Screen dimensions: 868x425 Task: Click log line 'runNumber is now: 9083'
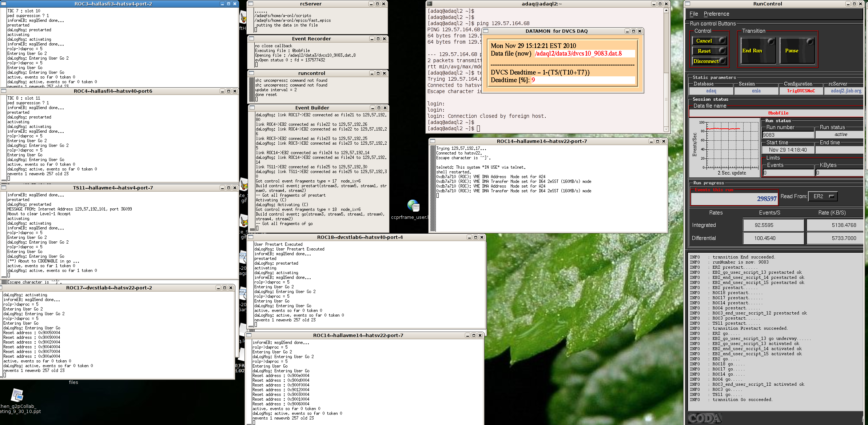740,262
